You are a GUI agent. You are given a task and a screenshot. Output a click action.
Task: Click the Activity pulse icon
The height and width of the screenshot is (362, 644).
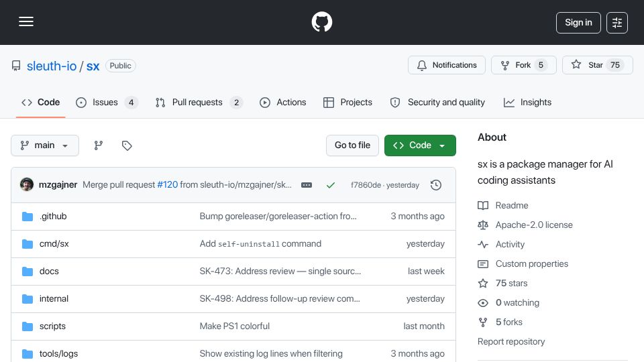click(483, 245)
